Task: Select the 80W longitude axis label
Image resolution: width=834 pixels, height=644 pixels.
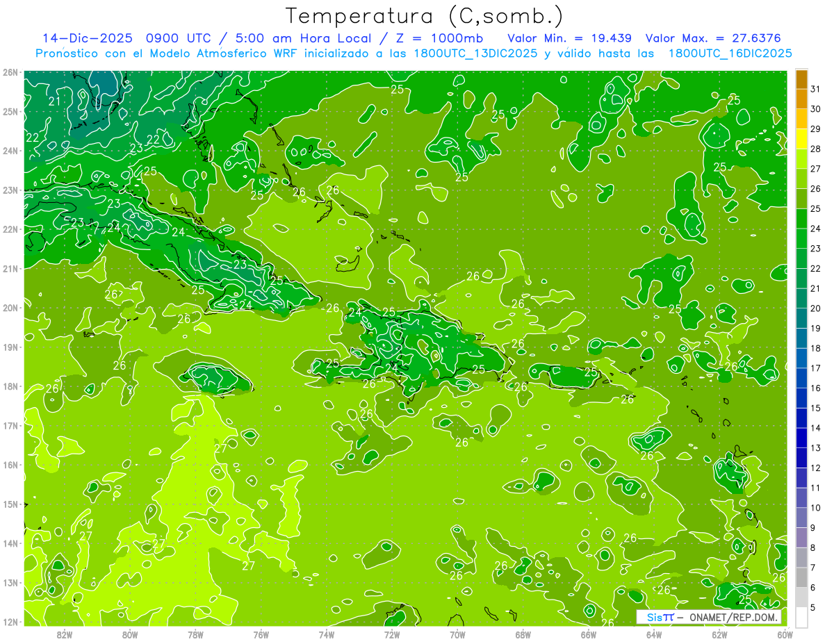Action: tap(130, 635)
